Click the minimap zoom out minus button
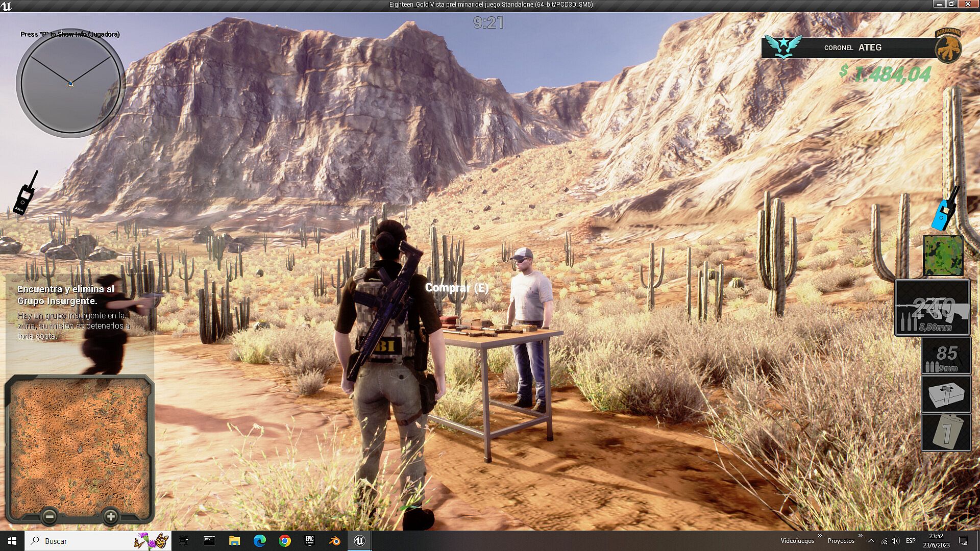The image size is (980, 551). (50, 516)
